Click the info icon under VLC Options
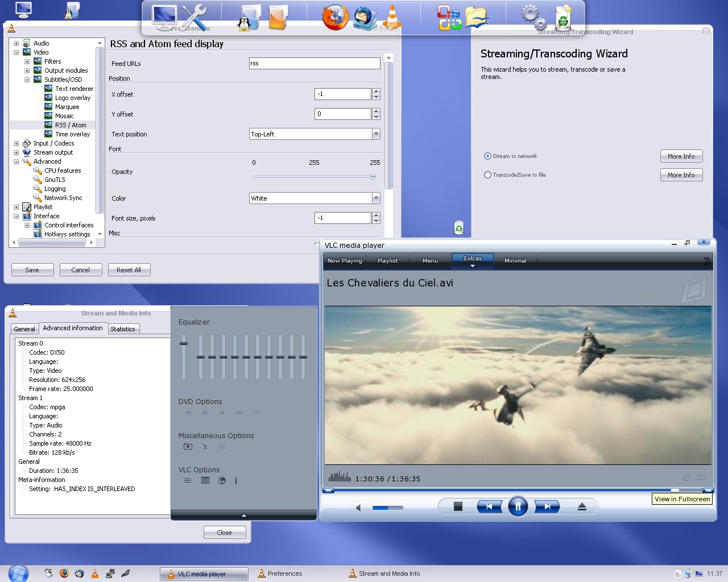Screen dimensions: 728x582 (236, 481)
